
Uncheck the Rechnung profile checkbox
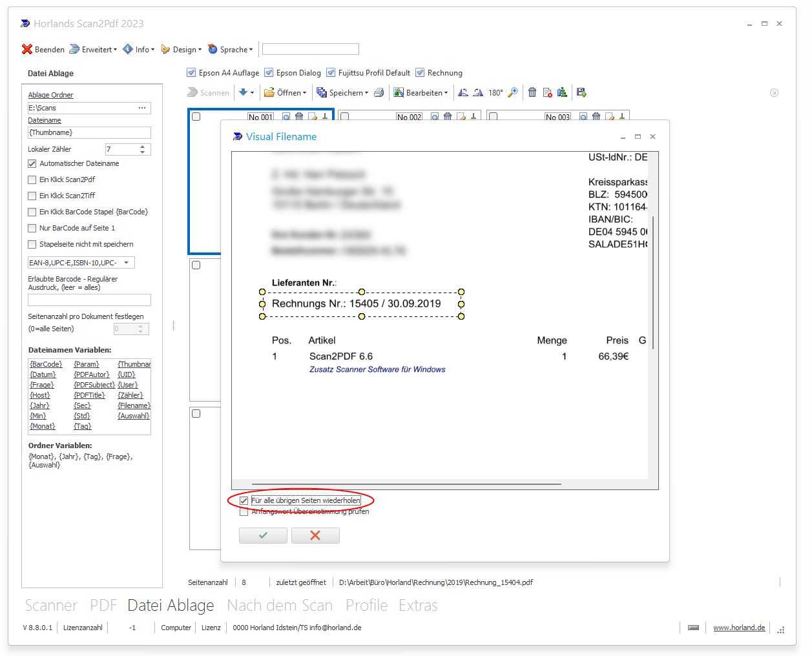coord(420,72)
